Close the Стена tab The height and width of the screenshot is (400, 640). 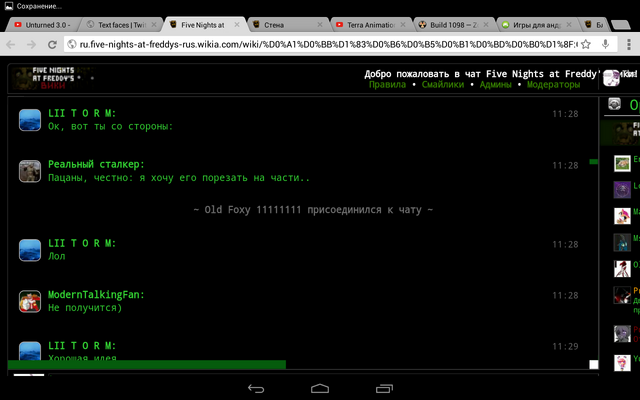click(320, 25)
